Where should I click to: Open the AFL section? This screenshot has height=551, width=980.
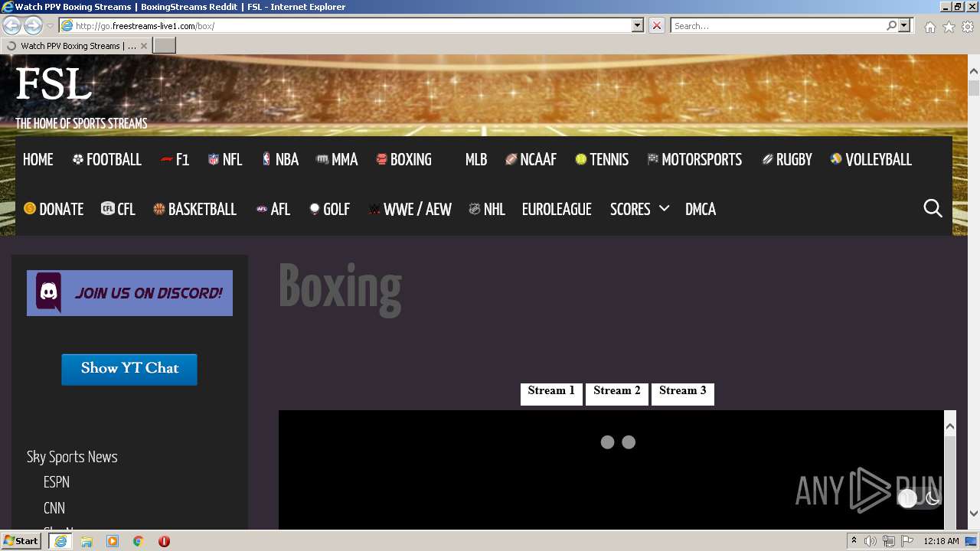pos(273,209)
